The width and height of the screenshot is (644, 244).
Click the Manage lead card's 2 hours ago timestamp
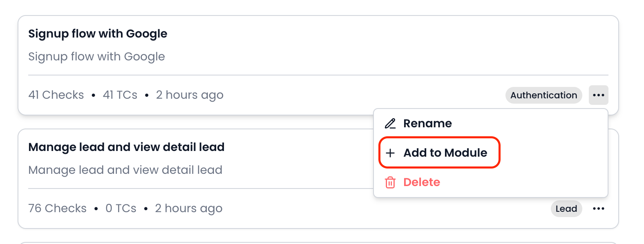point(189,208)
